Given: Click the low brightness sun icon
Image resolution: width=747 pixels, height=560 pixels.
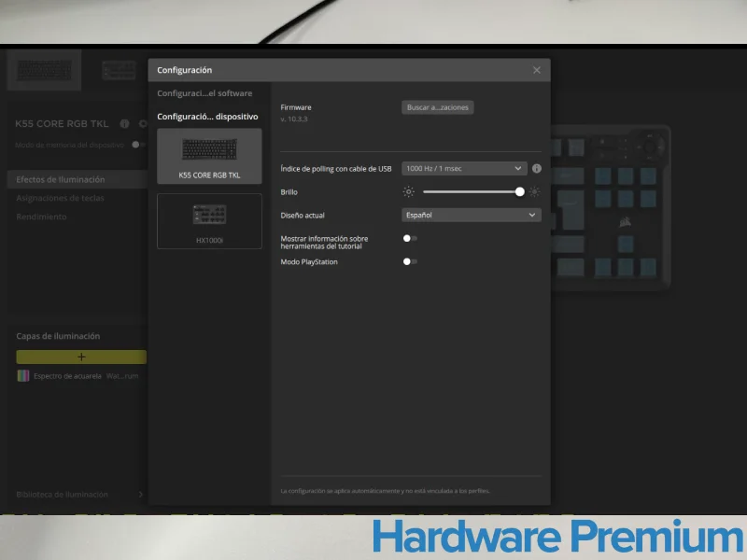Looking at the screenshot, I should [x=408, y=191].
